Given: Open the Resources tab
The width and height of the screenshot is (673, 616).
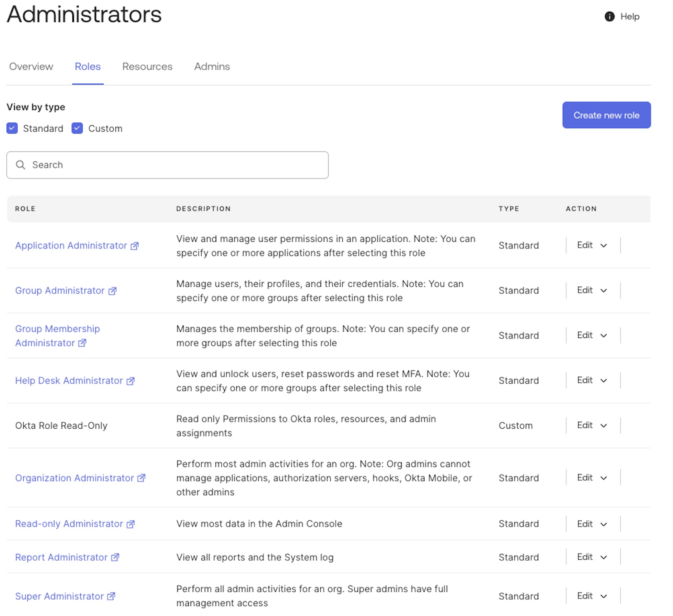Looking at the screenshot, I should point(147,67).
